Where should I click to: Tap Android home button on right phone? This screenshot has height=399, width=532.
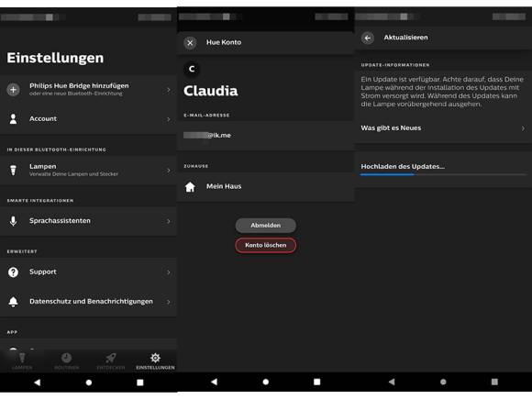click(x=443, y=382)
